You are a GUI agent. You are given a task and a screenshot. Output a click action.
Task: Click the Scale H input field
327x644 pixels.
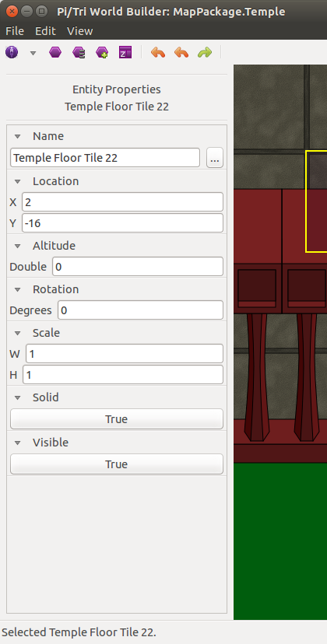(123, 375)
